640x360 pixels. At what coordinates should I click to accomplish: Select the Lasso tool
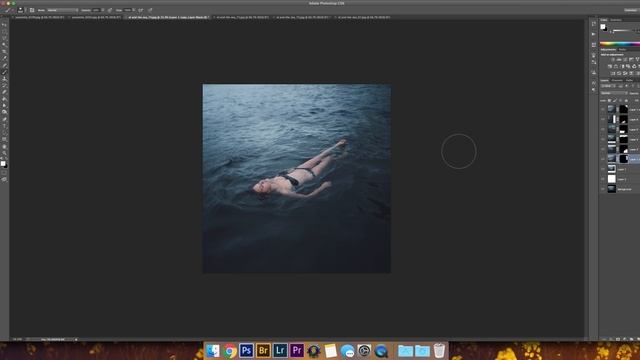[x=4, y=38]
